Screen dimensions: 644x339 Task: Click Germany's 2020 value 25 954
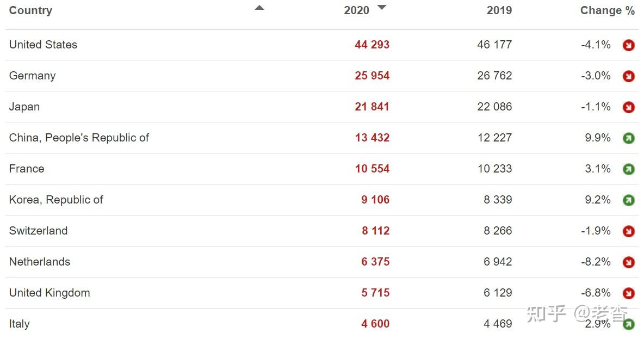point(372,76)
